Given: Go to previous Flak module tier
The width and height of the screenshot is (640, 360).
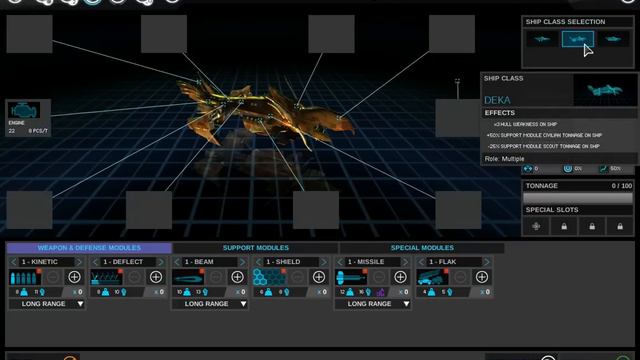Looking at the screenshot, I should point(421,262).
